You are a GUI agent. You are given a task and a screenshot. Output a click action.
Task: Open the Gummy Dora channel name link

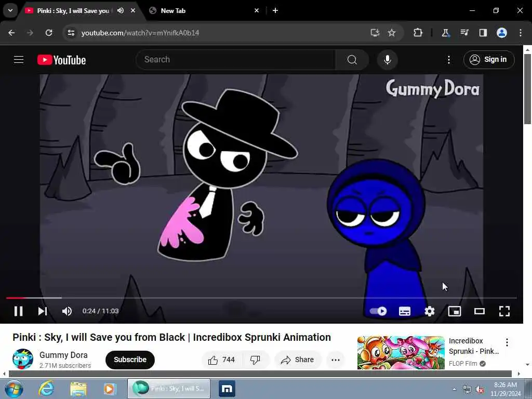click(63, 355)
